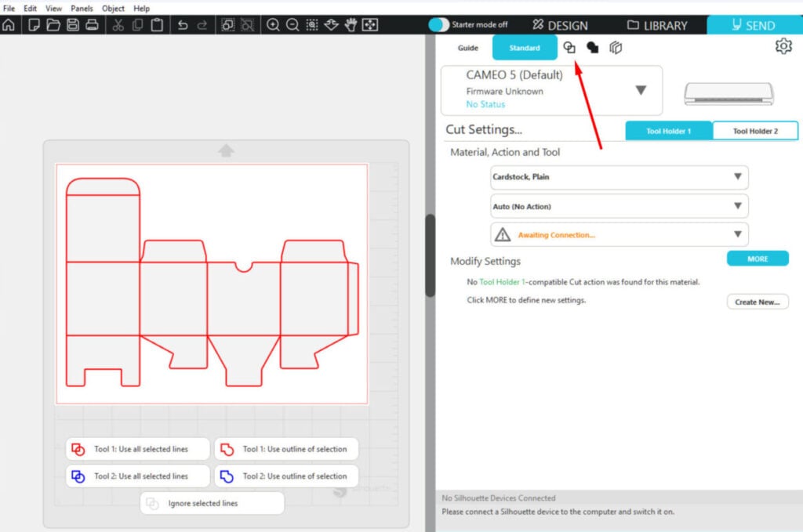Click the MORE button
This screenshot has height=532, width=803.
[757, 259]
